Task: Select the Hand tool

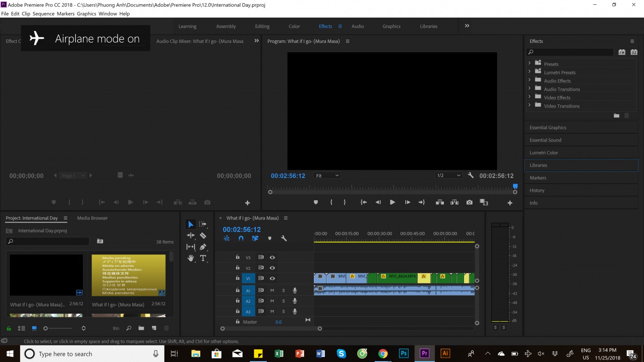Action: tap(191, 258)
